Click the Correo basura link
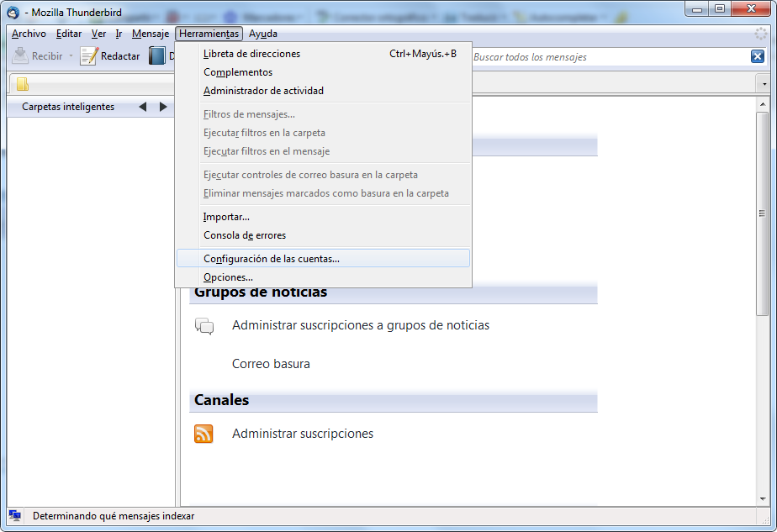 point(271,364)
